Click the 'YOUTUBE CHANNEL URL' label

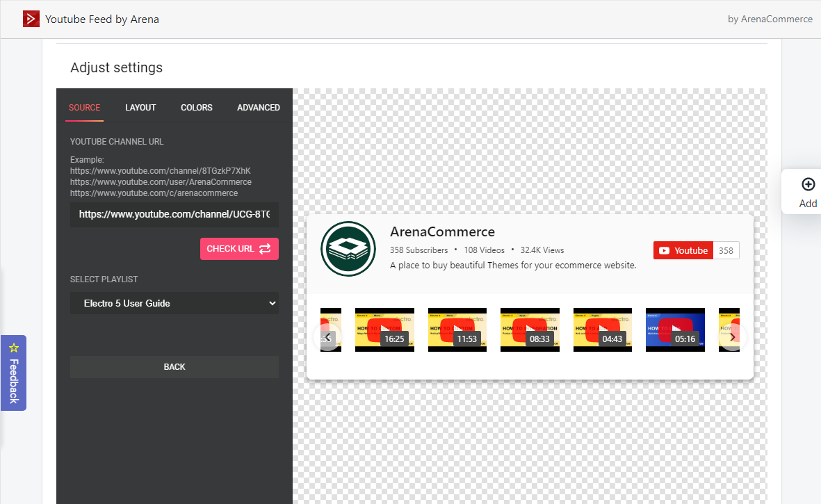(x=117, y=142)
